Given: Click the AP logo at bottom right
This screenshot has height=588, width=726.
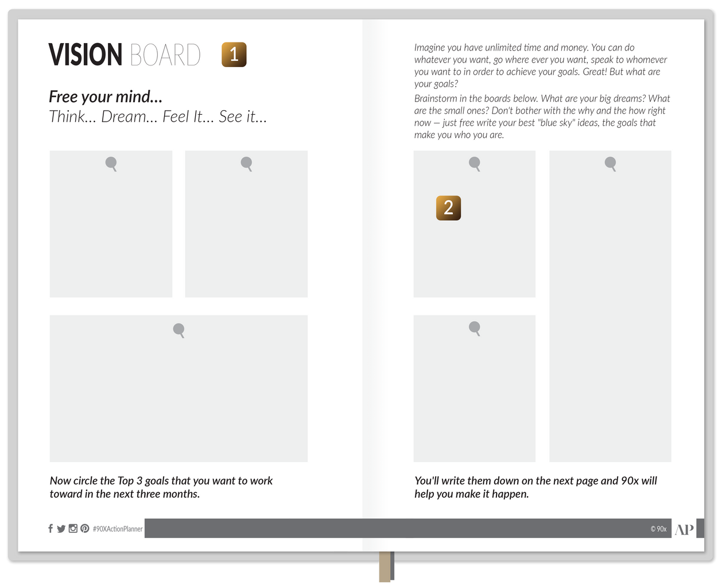Looking at the screenshot, I should [x=684, y=529].
